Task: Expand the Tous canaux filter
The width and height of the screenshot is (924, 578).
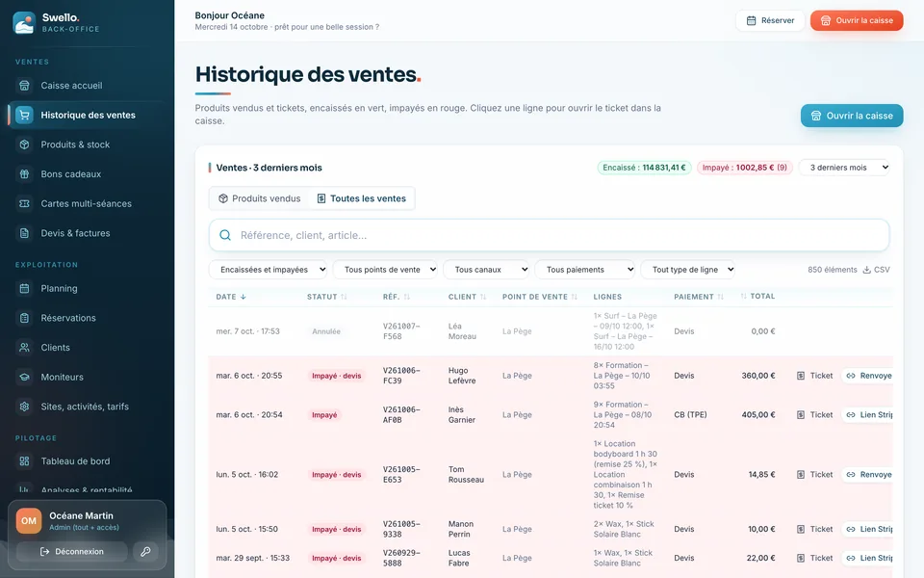Action: pyautogui.click(x=486, y=270)
